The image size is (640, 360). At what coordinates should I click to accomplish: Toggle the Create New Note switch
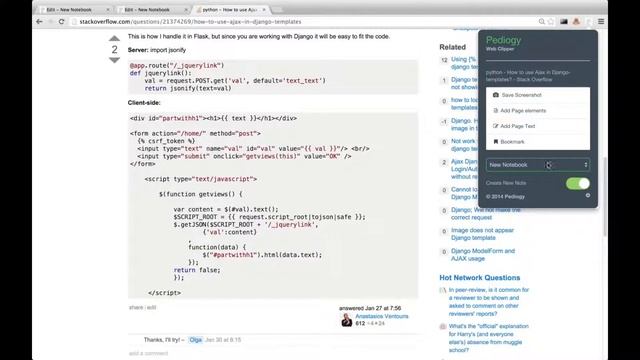pyautogui.click(x=578, y=183)
